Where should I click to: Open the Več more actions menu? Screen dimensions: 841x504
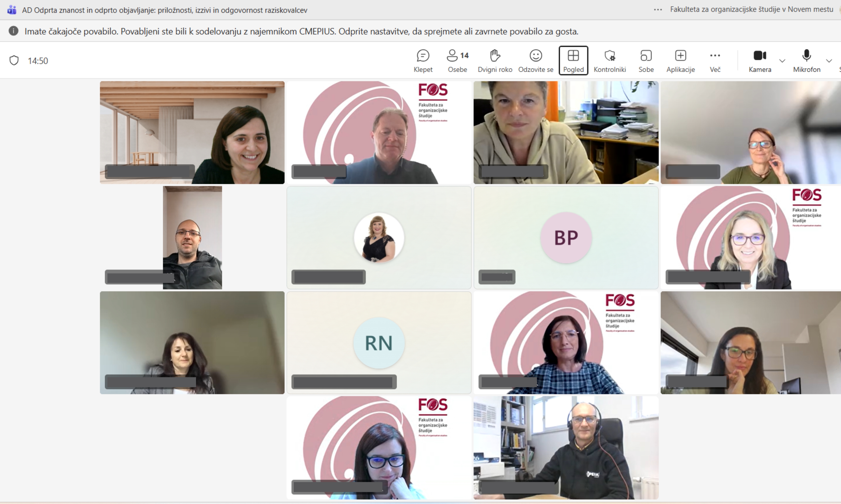point(715,60)
